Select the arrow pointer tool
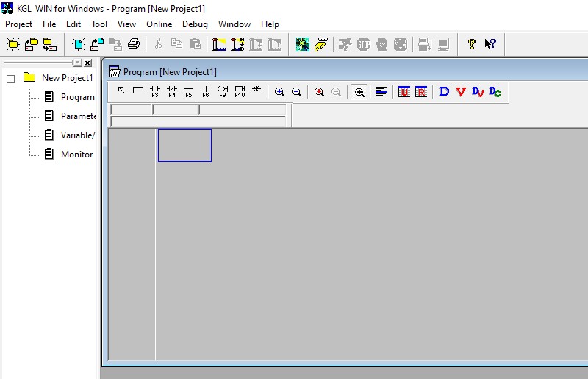Viewport: 588px width, 379px height. click(x=121, y=91)
